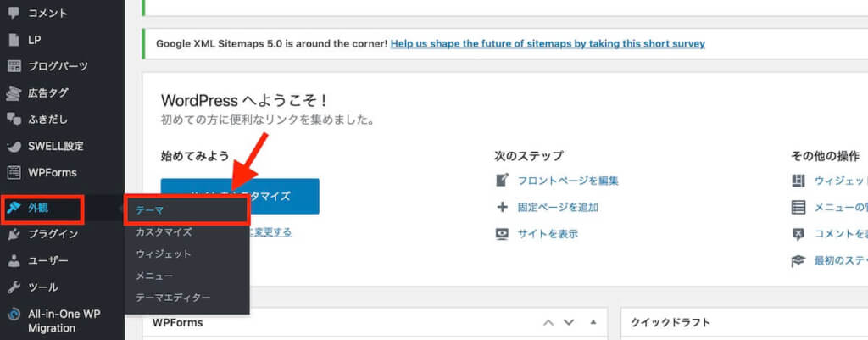Screen dimensions: 868x340
Task: Click the SWELL設定 wave icon
Action: (x=14, y=147)
